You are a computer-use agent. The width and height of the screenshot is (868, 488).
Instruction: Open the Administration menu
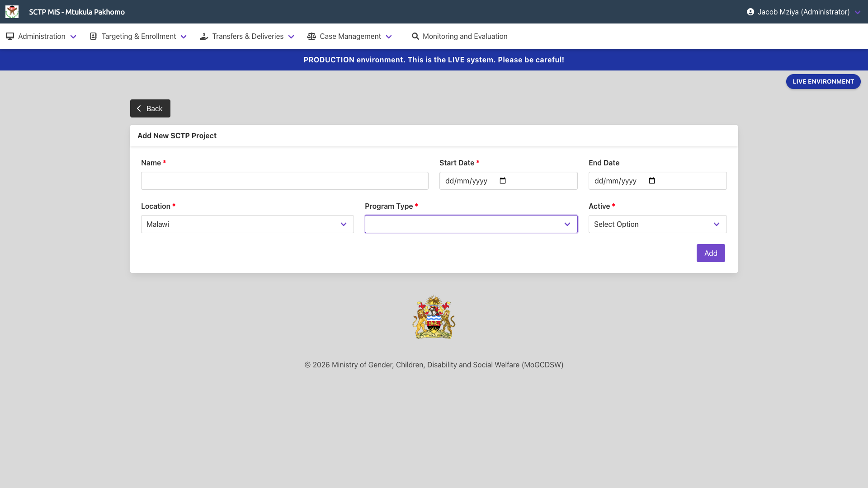point(41,36)
